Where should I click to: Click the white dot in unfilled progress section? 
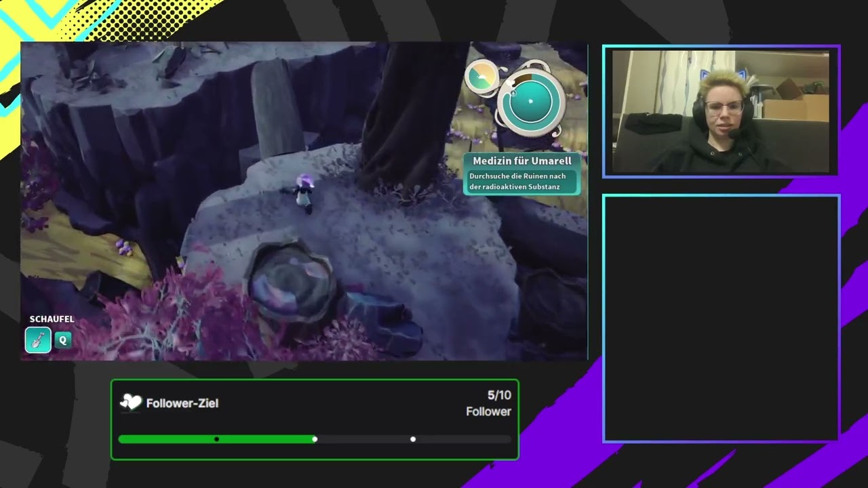pyautogui.click(x=413, y=439)
